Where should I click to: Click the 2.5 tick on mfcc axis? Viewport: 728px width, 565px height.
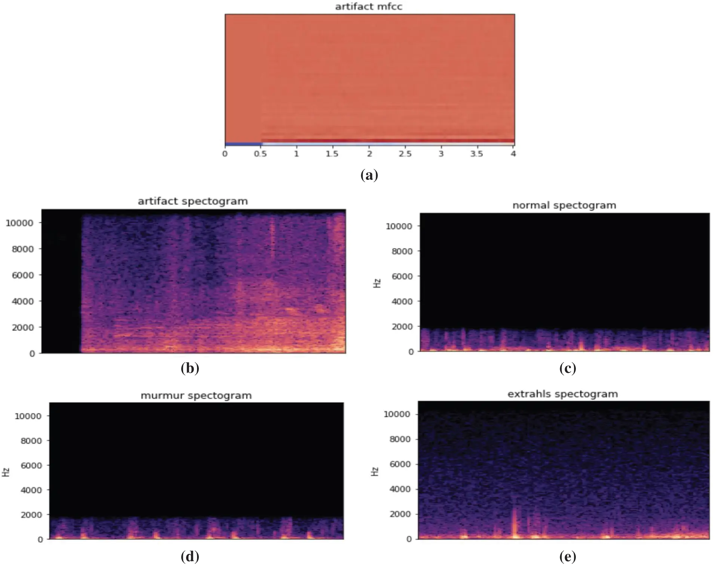point(405,154)
